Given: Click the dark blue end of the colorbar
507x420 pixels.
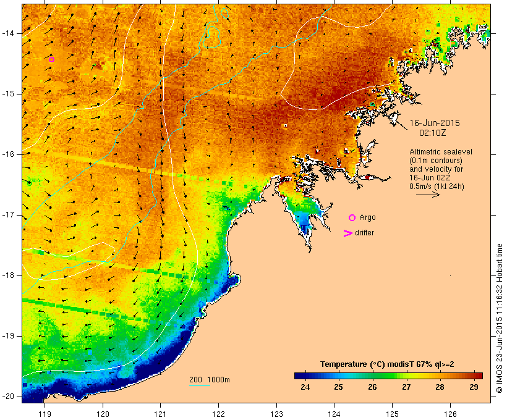Looking at the screenshot, I should [299, 376].
